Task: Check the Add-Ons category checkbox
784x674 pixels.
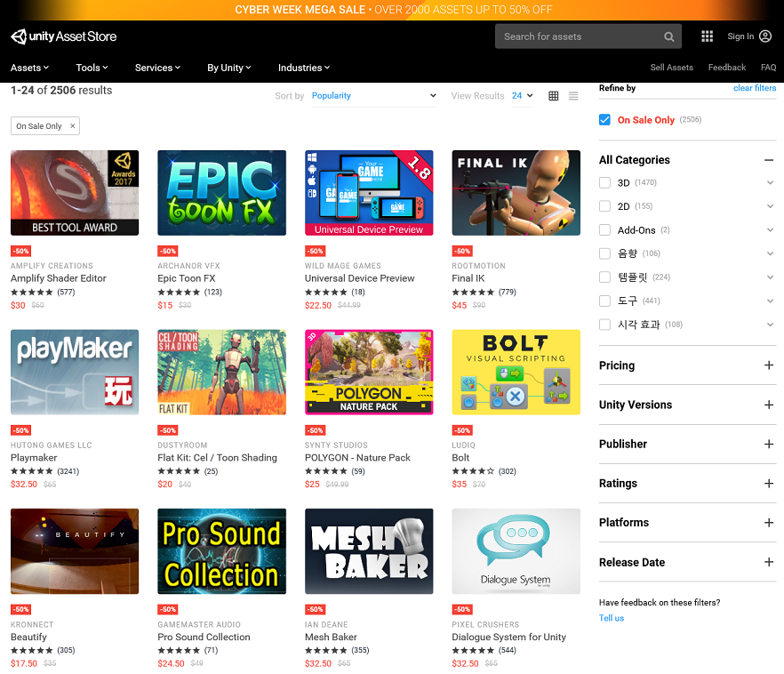Action: tap(605, 230)
